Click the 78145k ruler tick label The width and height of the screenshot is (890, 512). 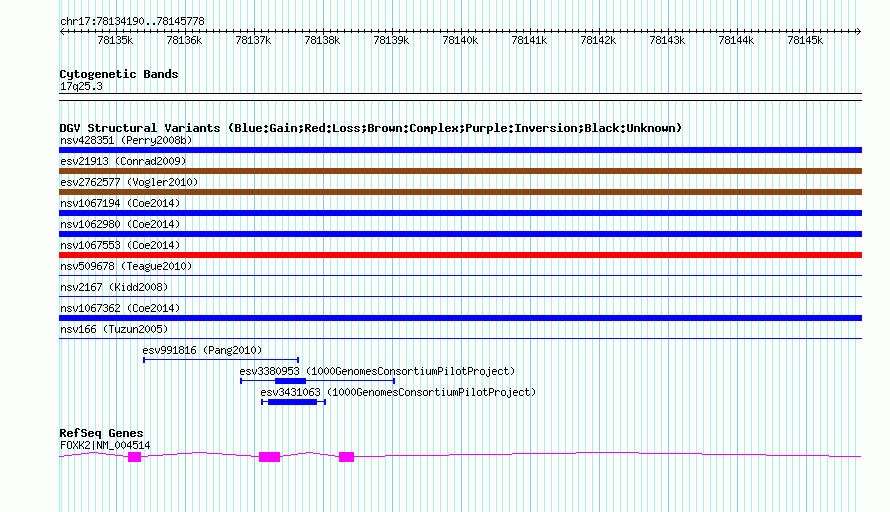pos(805,40)
